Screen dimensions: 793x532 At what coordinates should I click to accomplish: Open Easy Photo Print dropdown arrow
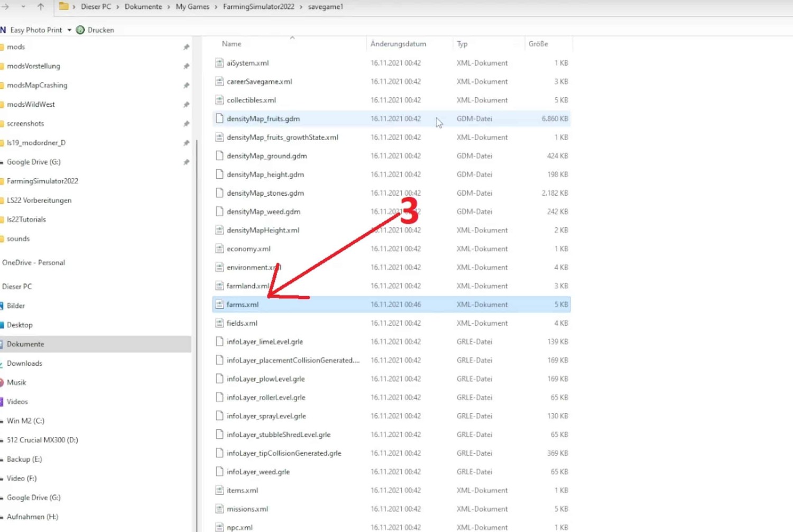point(69,30)
